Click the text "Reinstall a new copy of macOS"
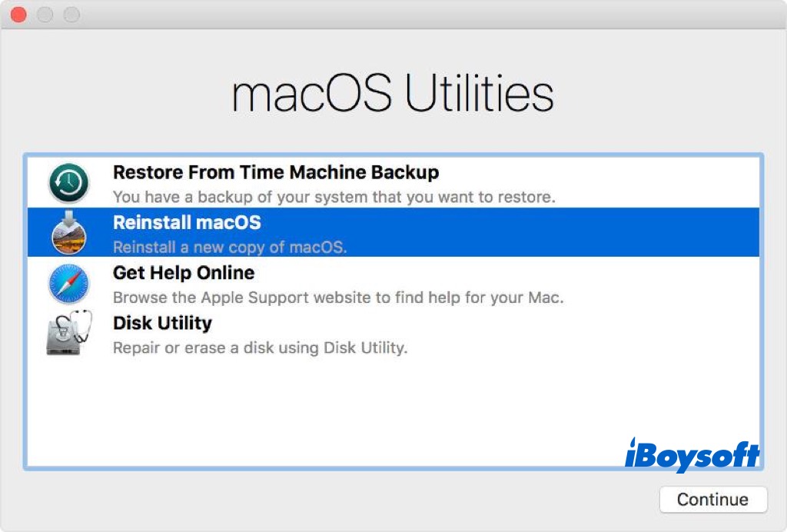The height and width of the screenshot is (532, 787). 230,248
